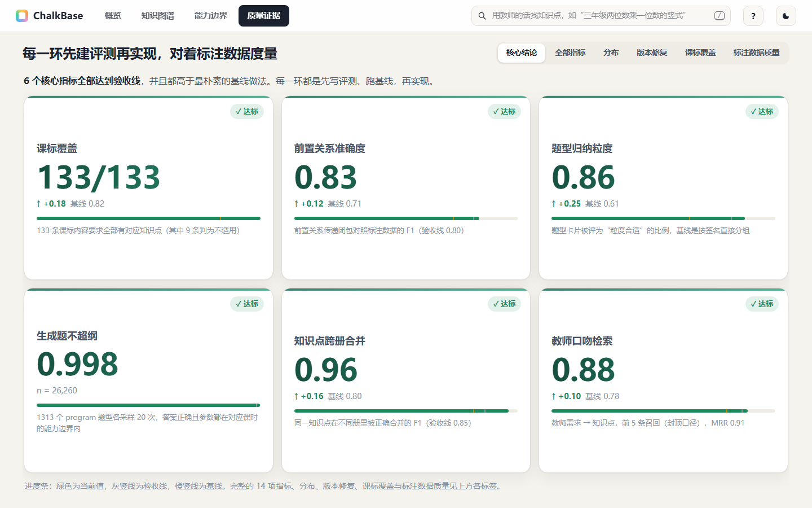Open the 标注数据质量 tab

[x=756, y=52]
